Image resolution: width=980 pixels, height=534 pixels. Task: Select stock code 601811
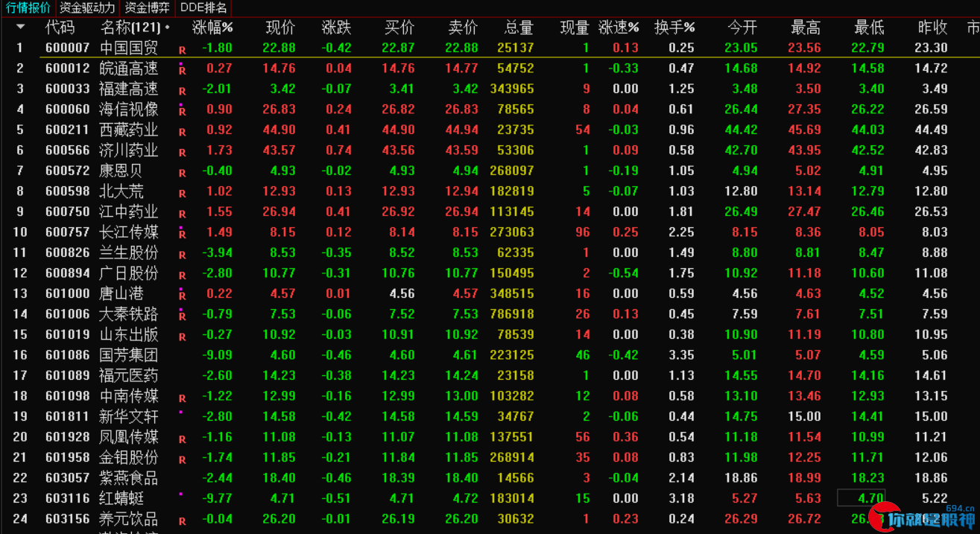67,416
